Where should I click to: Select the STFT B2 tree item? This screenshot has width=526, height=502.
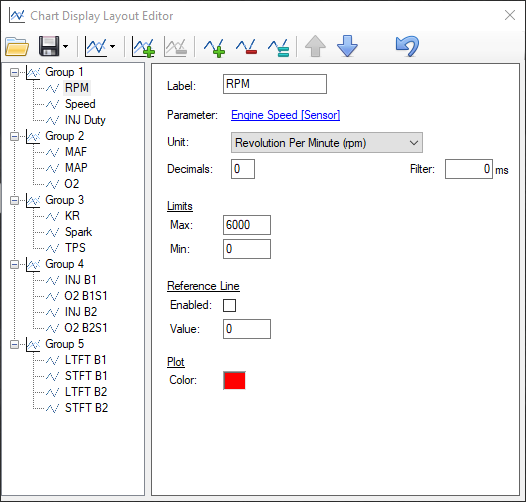coord(86,408)
